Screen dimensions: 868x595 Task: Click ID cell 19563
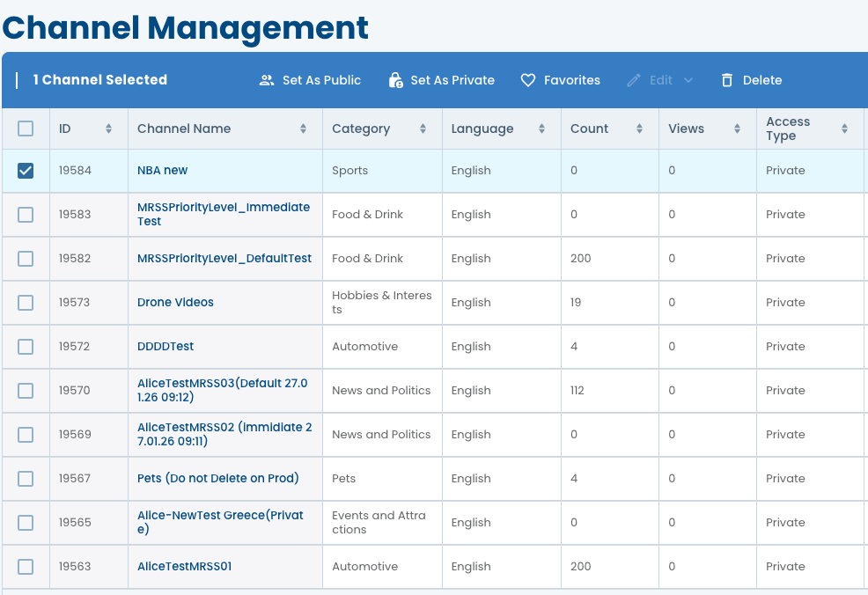point(75,566)
